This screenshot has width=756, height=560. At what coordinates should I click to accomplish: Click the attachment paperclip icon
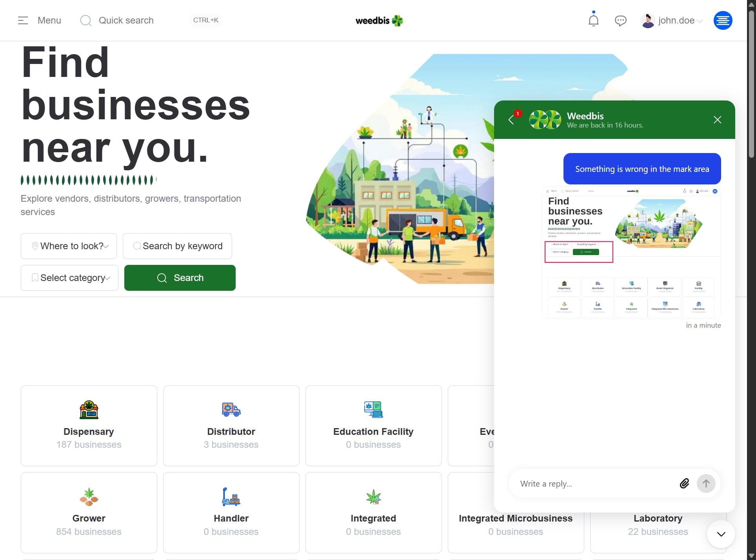[x=684, y=483]
